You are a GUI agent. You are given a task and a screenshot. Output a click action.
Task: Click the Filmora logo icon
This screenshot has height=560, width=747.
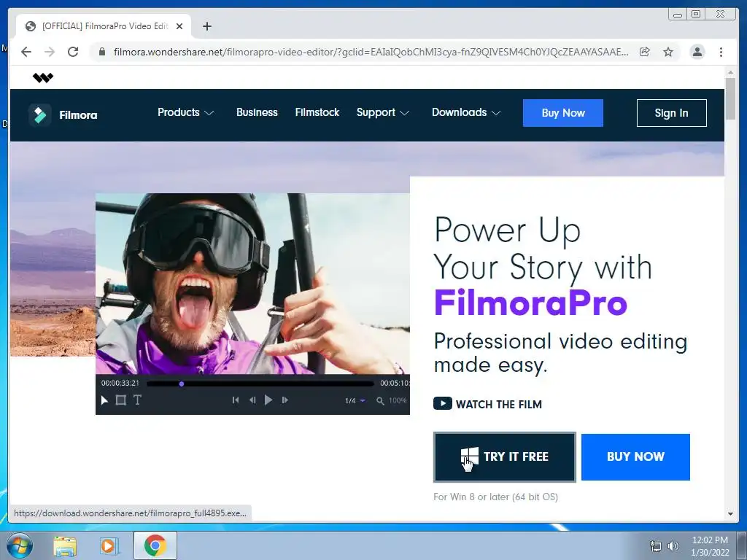(x=39, y=114)
